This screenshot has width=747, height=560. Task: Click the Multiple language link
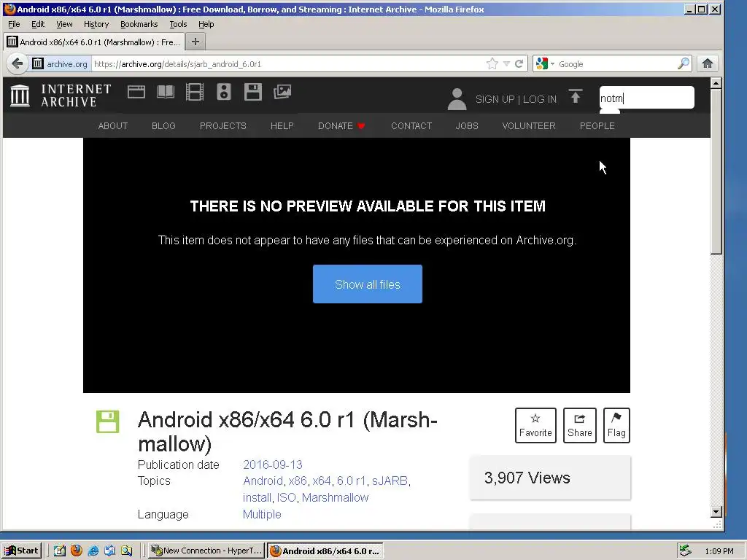pos(262,514)
